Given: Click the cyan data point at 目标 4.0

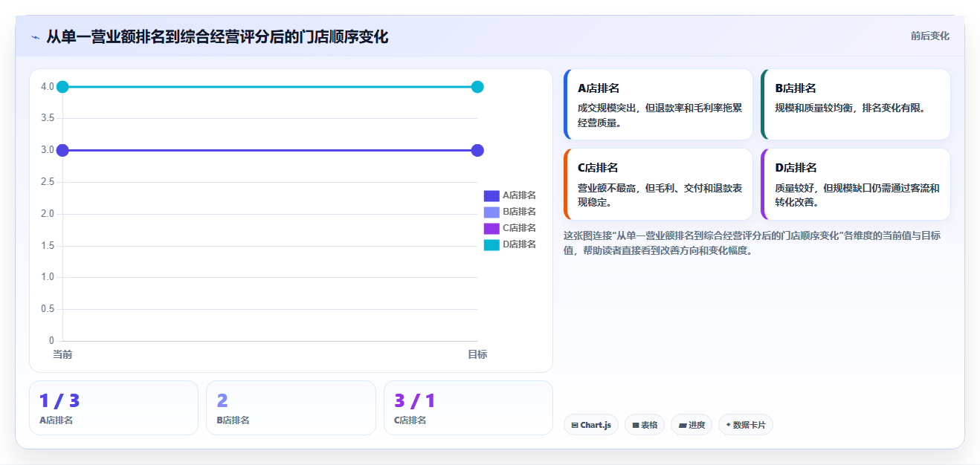Looking at the screenshot, I should [x=477, y=87].
